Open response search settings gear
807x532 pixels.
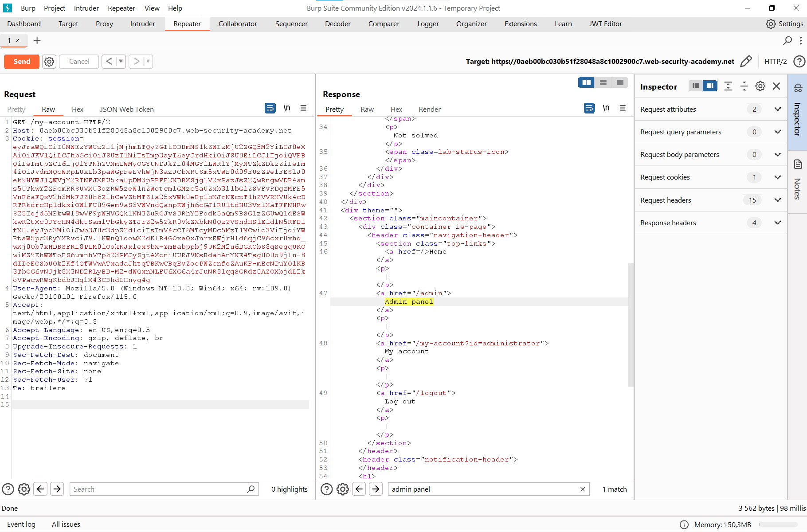(343, 489)
